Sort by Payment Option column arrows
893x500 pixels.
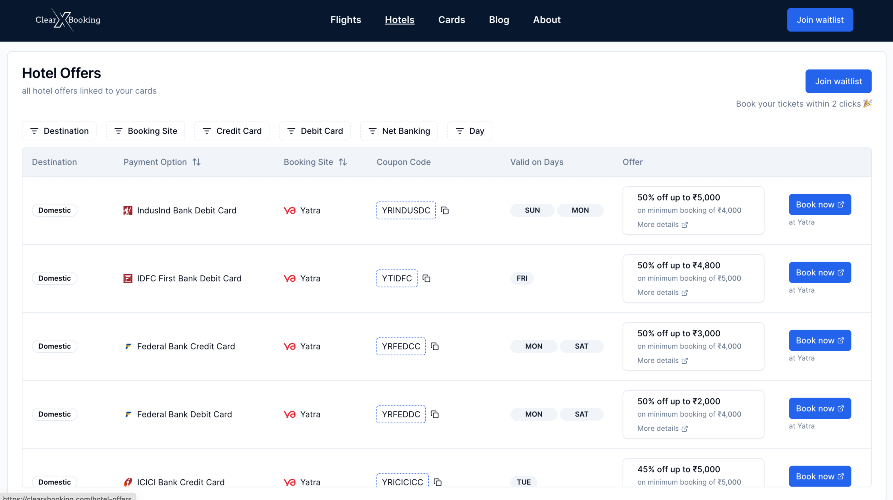196,162
